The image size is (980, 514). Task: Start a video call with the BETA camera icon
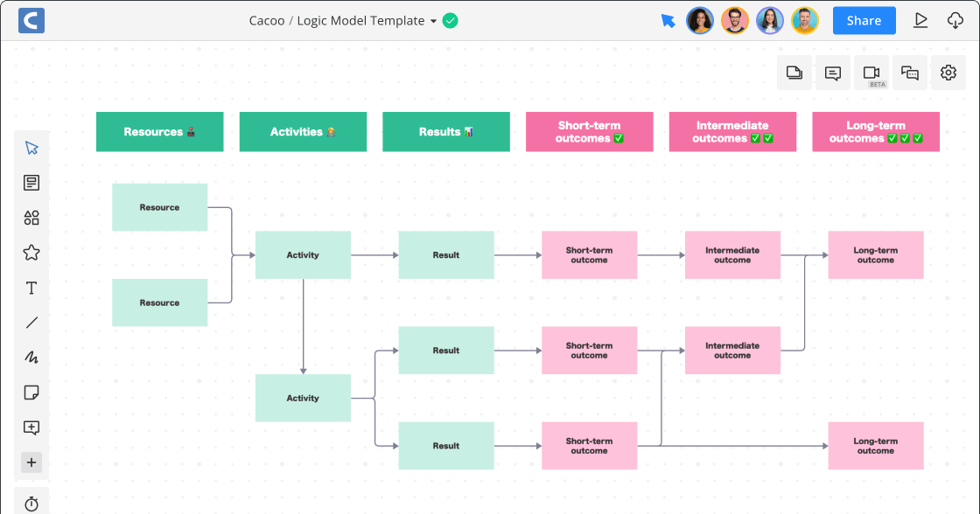[x=871, y=73]
